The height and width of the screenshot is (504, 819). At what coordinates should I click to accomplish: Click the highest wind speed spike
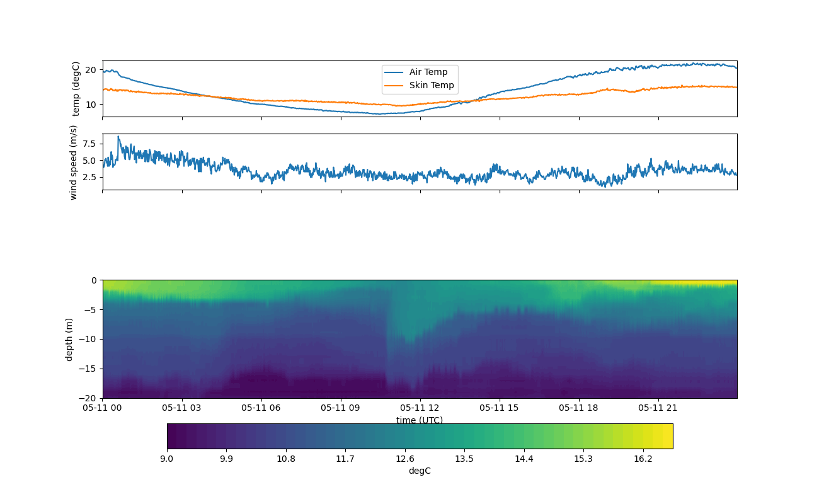click(118, 137)
